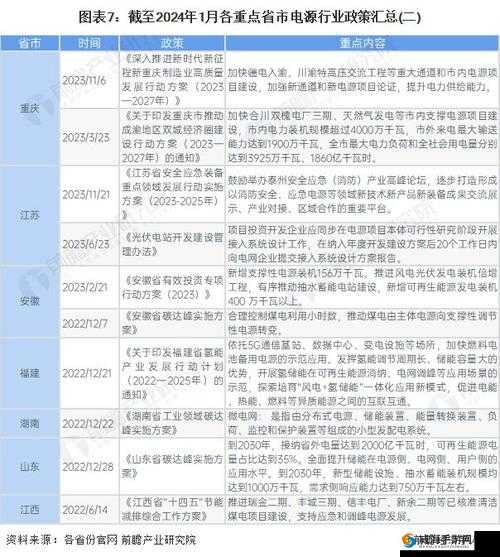Select date cell 2022/12/22
500x557 pixels.
[88, 423]
